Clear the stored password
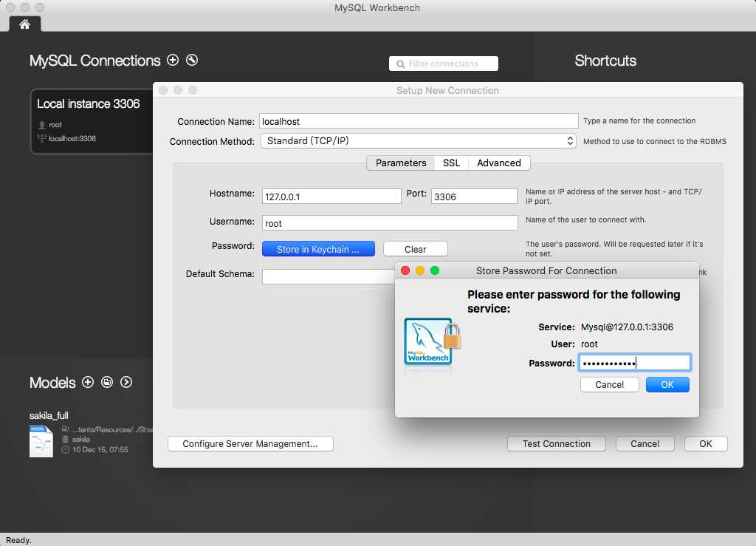 415,249
